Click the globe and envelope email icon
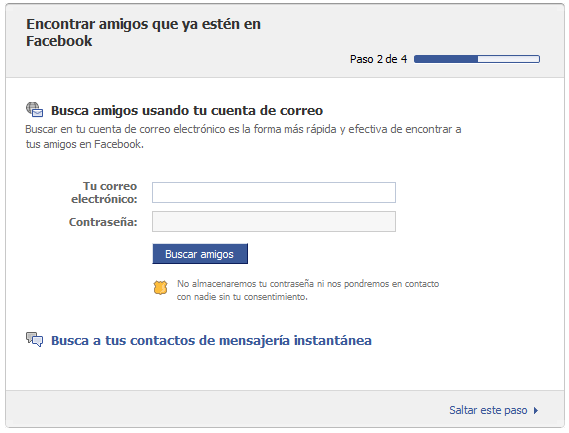 tap(34, 110)
